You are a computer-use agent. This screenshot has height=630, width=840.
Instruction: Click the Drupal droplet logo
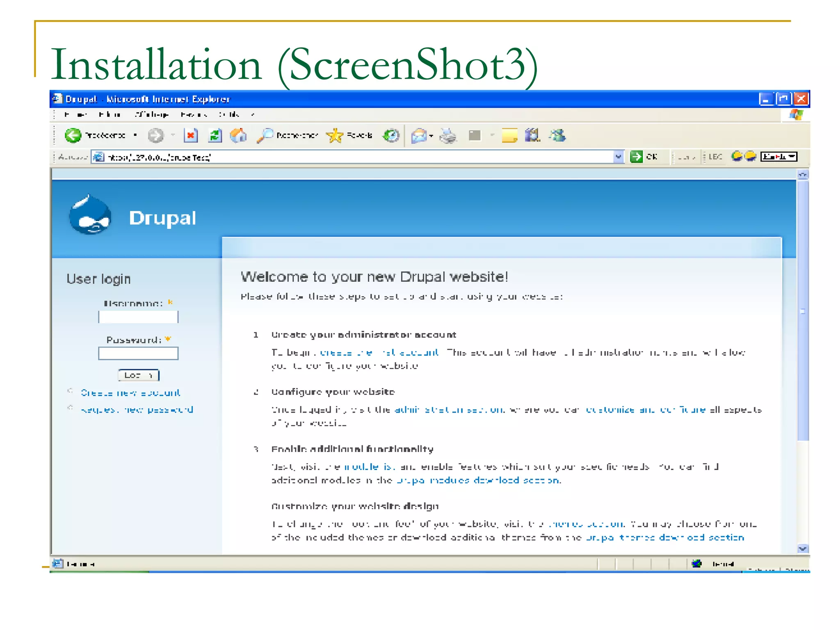90,215
